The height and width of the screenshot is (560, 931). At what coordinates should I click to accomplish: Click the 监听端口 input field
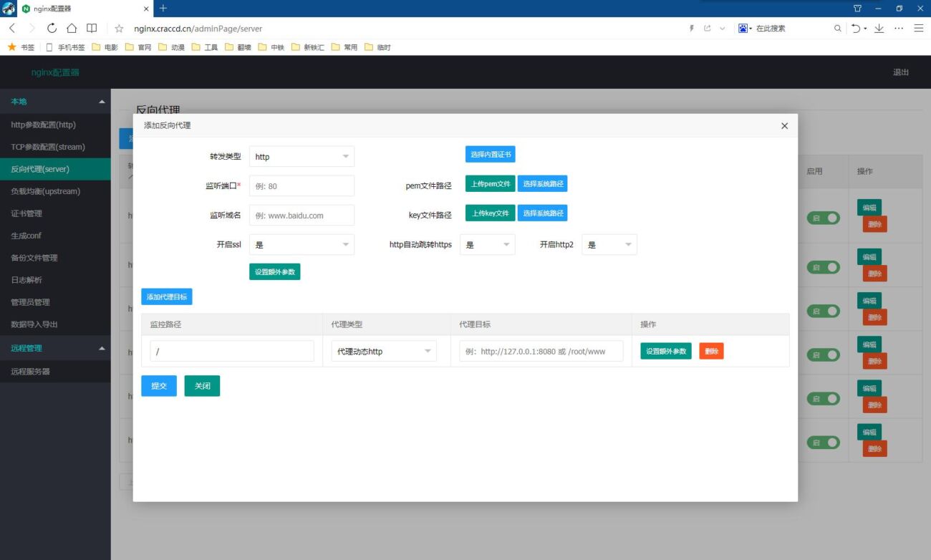pyautogui.click(x=301, y=185)
